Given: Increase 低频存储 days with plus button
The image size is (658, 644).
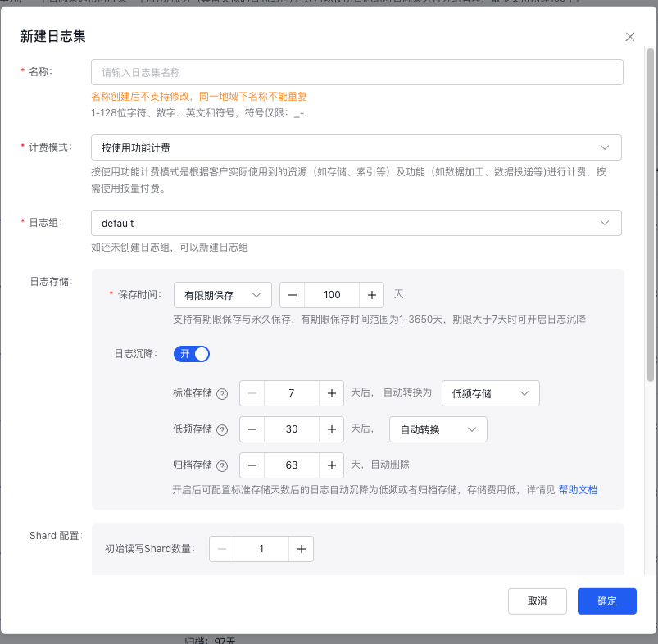Looking at the screenshot, I should 332,429.
